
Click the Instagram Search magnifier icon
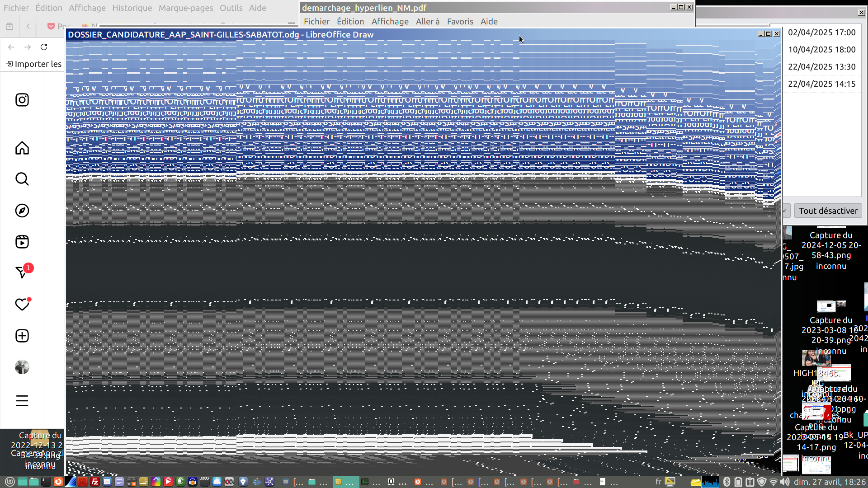[x=22, y=179]
